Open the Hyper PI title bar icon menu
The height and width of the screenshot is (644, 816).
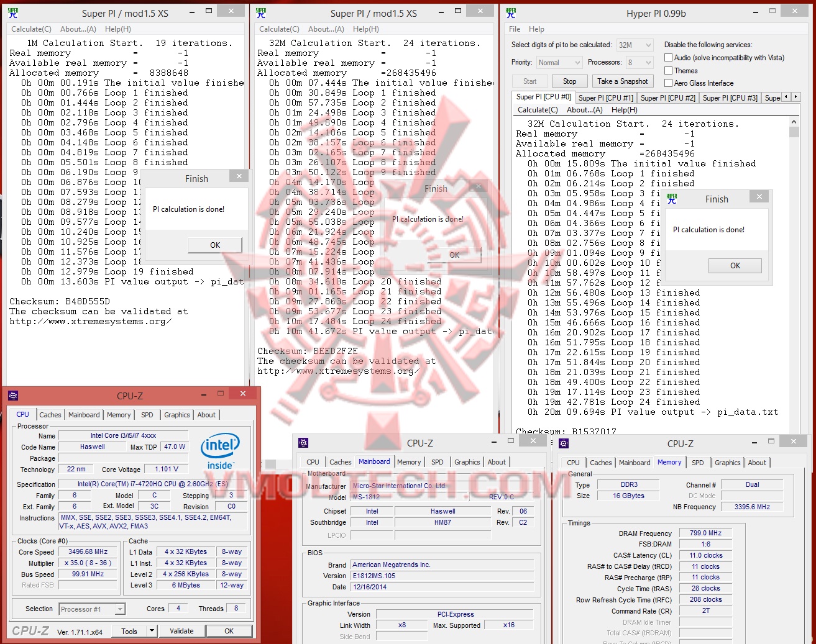510,12
